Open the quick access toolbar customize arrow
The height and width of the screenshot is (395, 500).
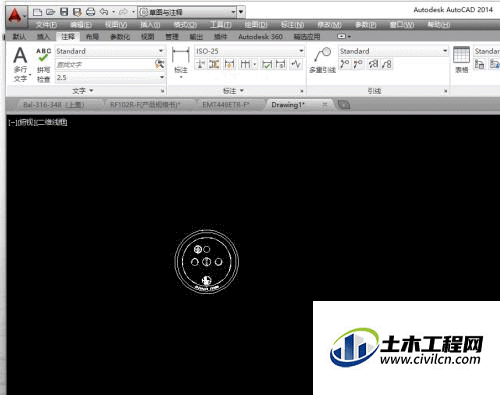point(241,13)
